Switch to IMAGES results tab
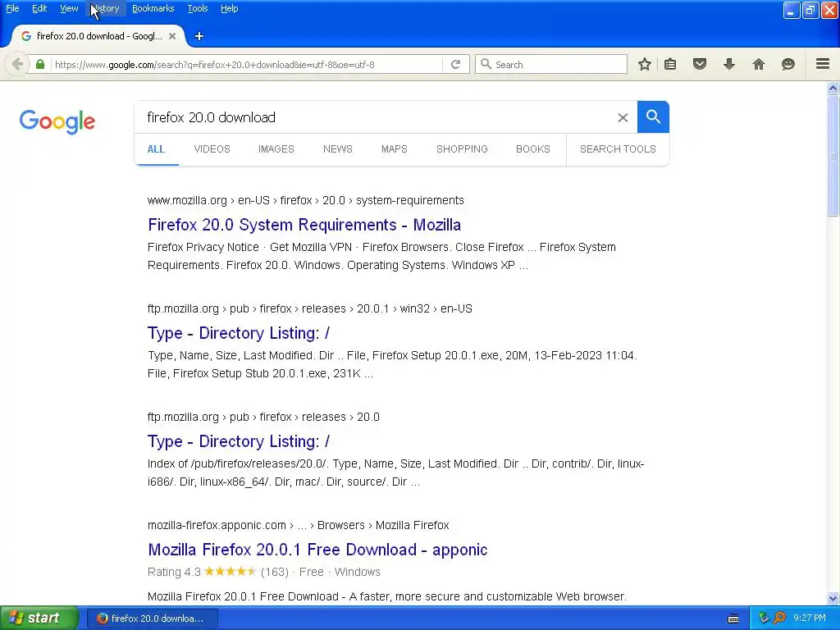 [x=276, y=149]
